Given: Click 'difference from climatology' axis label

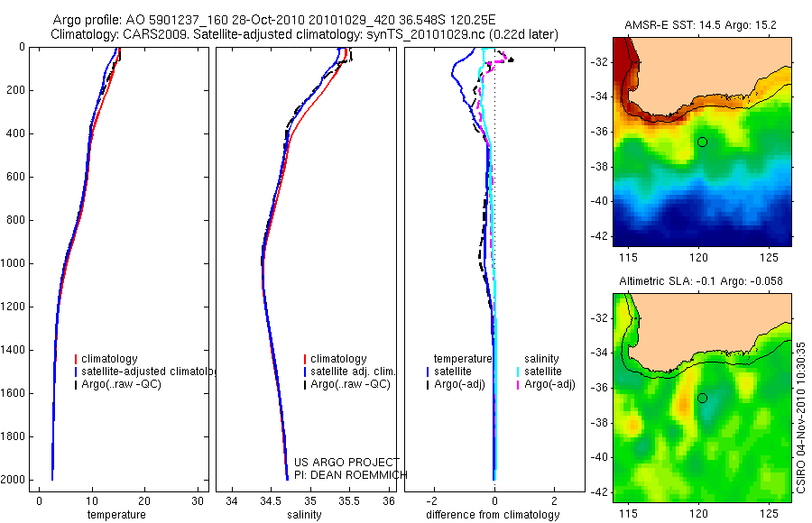Looking at the screenshot, I should (493, 515).
